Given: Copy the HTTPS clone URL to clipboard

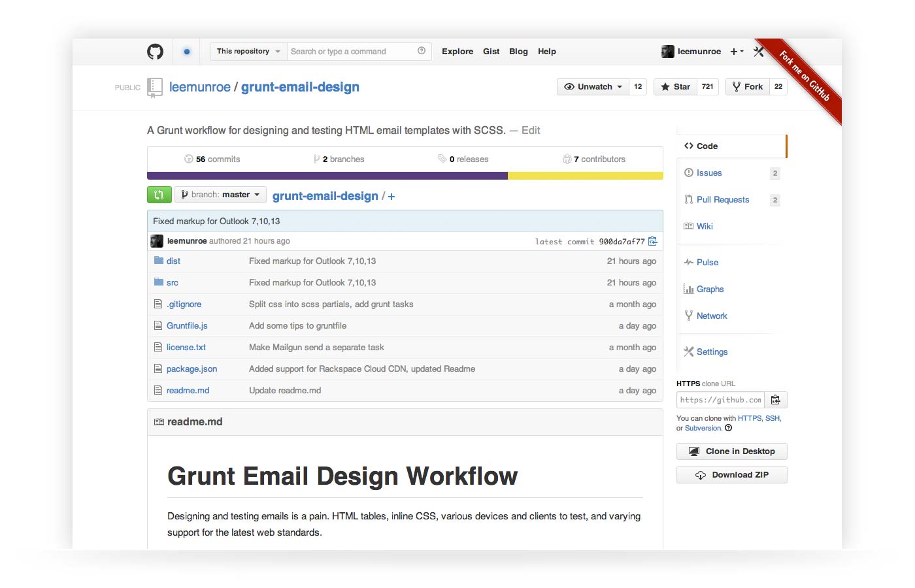Looking at the screenshot, I should [776, 400].
